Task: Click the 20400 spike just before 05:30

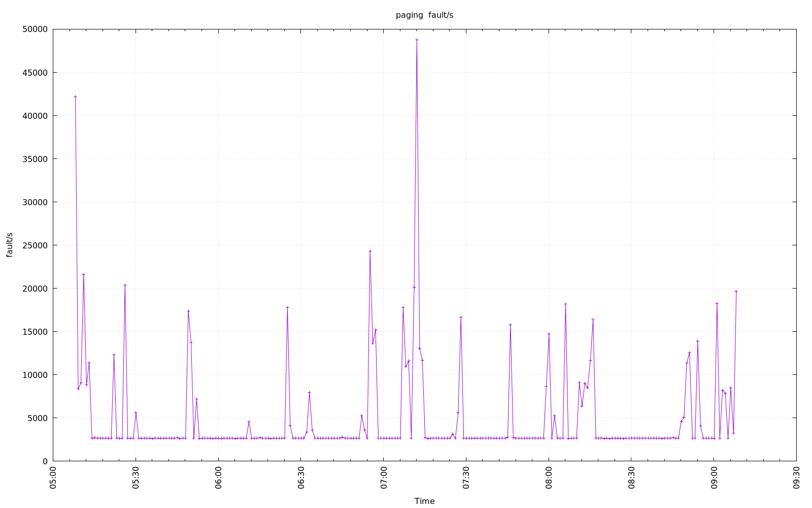Action: (125, 285)
